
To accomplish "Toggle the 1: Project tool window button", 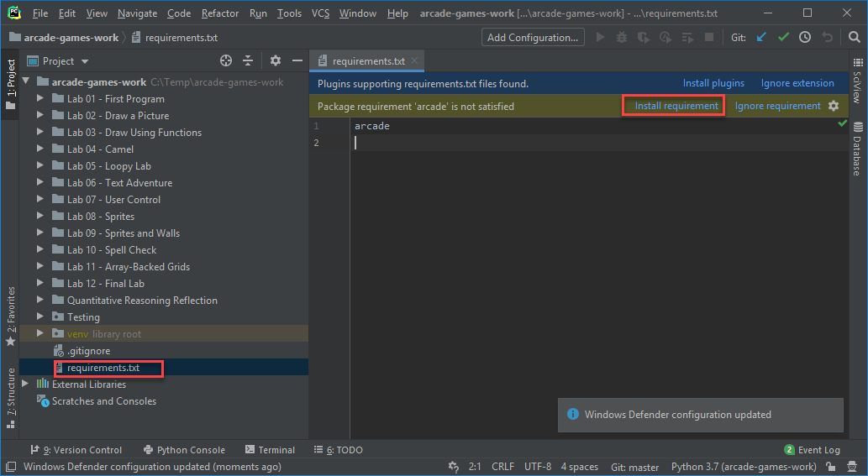I will coord(11,85).
